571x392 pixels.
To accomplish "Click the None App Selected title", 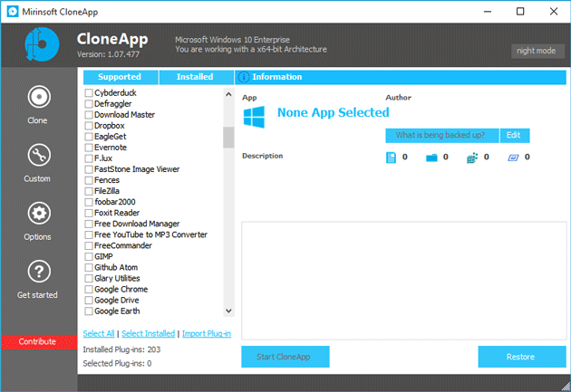I will coord(334,113).
